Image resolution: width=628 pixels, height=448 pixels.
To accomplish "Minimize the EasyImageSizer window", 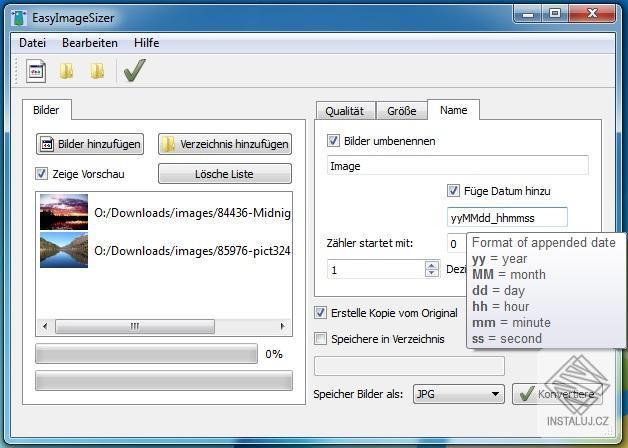I will coord(527,14).
